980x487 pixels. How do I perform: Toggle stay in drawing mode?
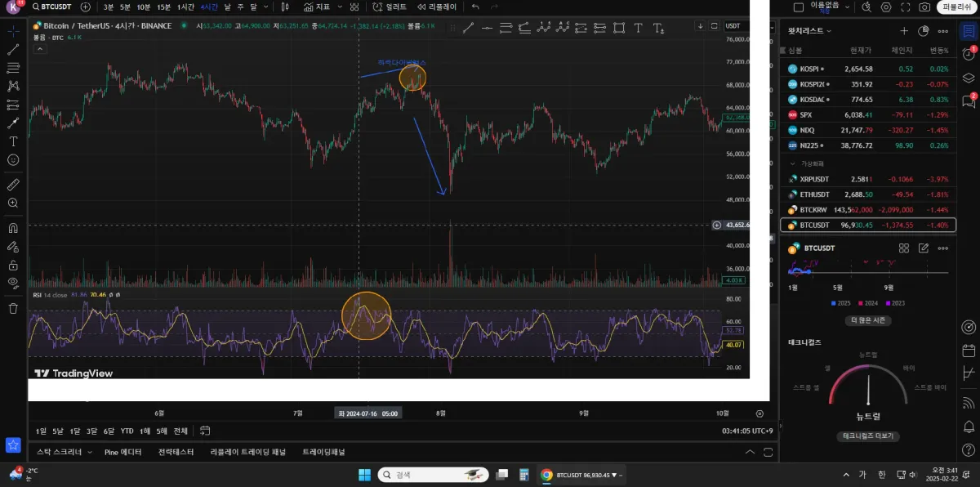click(x=13, y=247)
